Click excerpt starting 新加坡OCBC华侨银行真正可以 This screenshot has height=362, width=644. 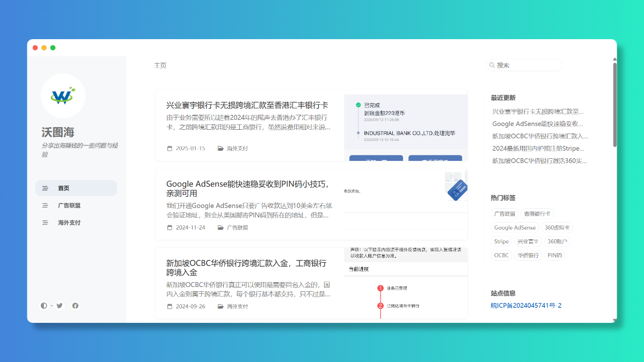[x=248, y=289]
